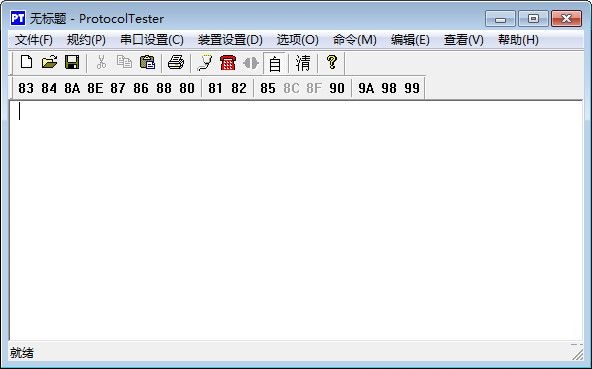
Task: Open the 装置设置(D) menu
Action: tap(230, 40)
